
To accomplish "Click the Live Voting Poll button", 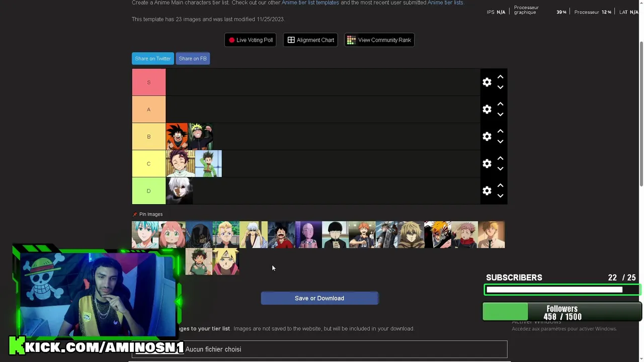I will click(x=250, y=40).
